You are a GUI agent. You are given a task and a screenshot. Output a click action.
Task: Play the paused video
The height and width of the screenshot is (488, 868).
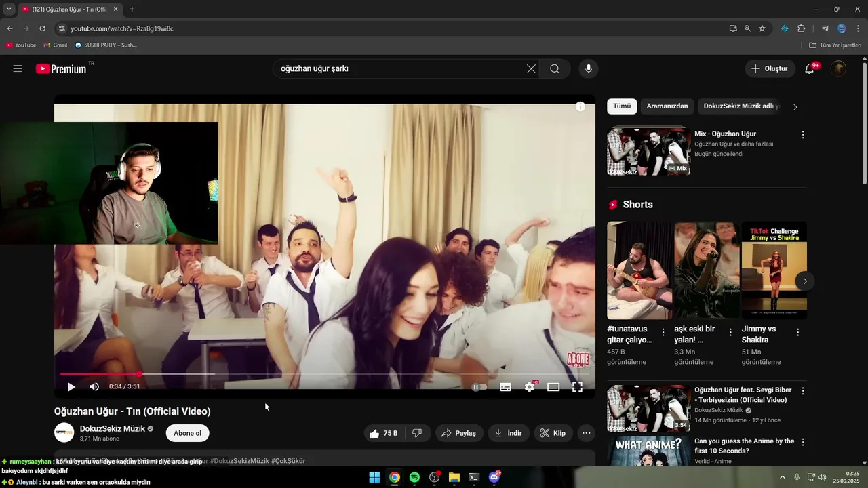click(x=71, y=387)
